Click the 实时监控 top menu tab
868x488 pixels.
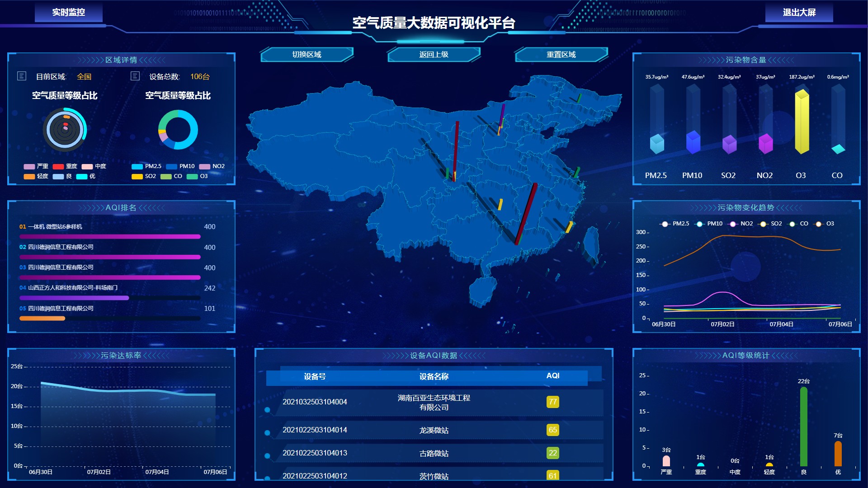click(71, 10)
